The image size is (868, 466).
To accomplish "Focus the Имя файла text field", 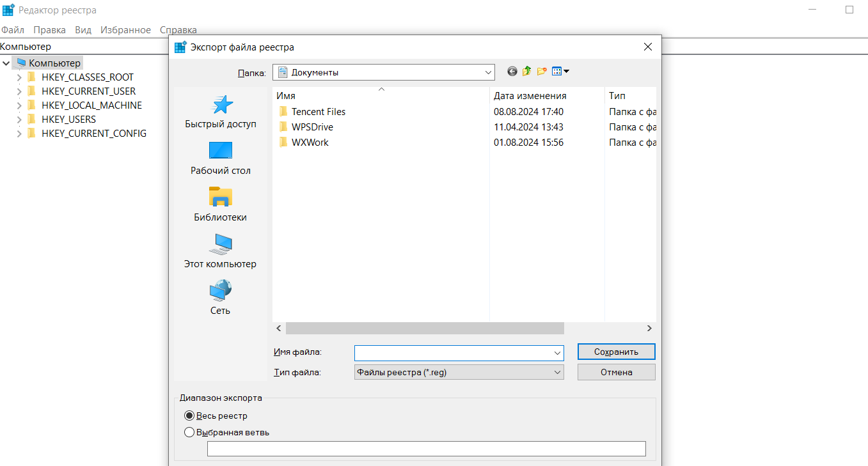I will 453,352.
